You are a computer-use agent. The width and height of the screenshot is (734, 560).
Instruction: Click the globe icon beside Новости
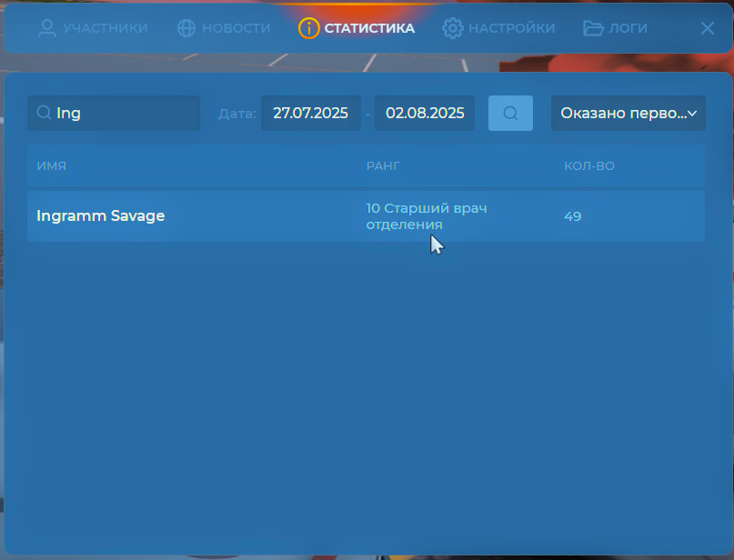pyautogui.click(x=186, y=28)
